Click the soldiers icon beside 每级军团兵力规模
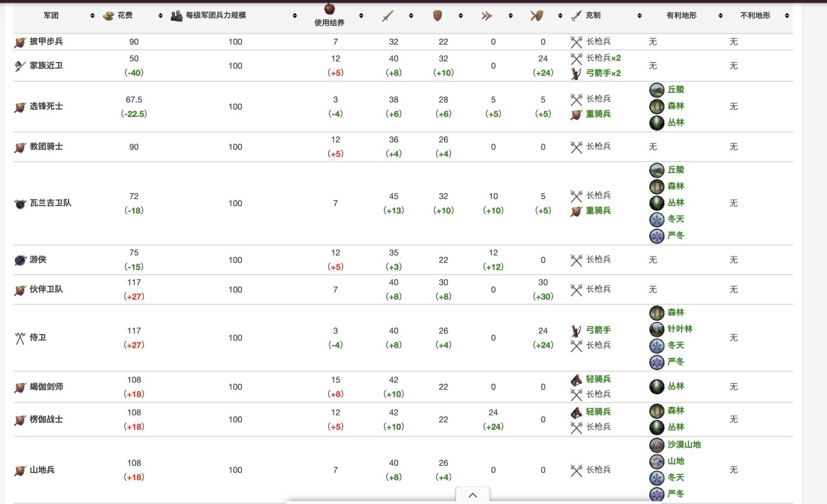 [176, 16]
